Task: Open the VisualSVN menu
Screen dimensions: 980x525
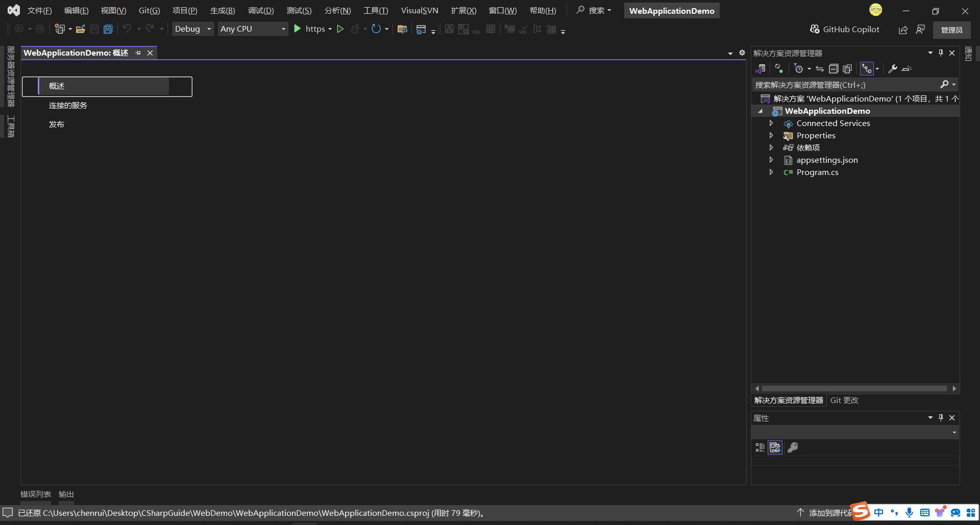Action: (x=420, y=10)
